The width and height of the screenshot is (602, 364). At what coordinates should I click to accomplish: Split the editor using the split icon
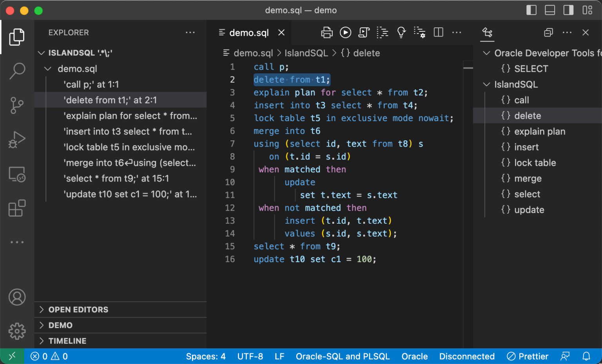[438, 33]
